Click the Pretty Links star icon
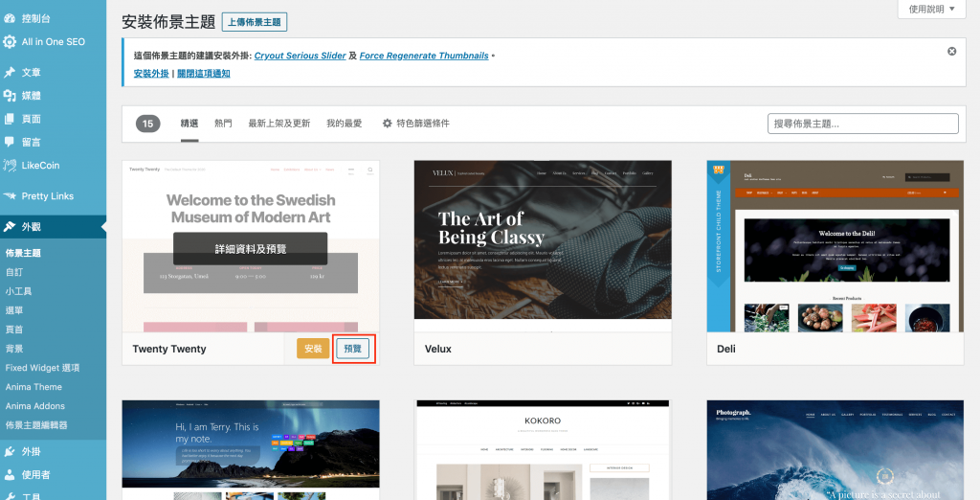The height and width of the screenshot is (500, 980). pyautogui.click(x=10, y=195)
